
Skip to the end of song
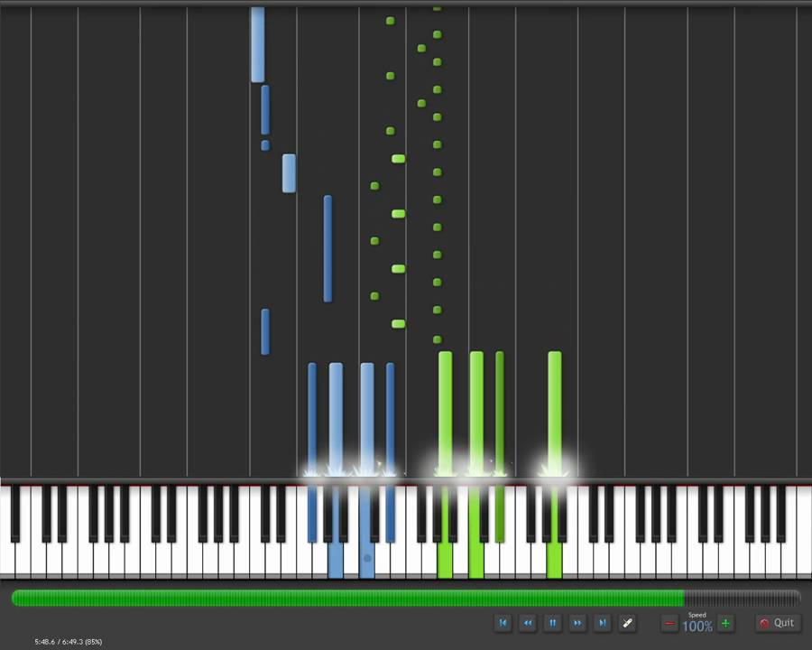point(603,623)
